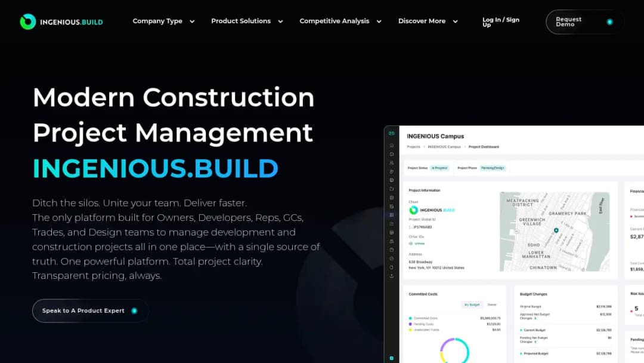
Task: Click the list icon below highlighted sidebar icon
Action: click(391, 224)
